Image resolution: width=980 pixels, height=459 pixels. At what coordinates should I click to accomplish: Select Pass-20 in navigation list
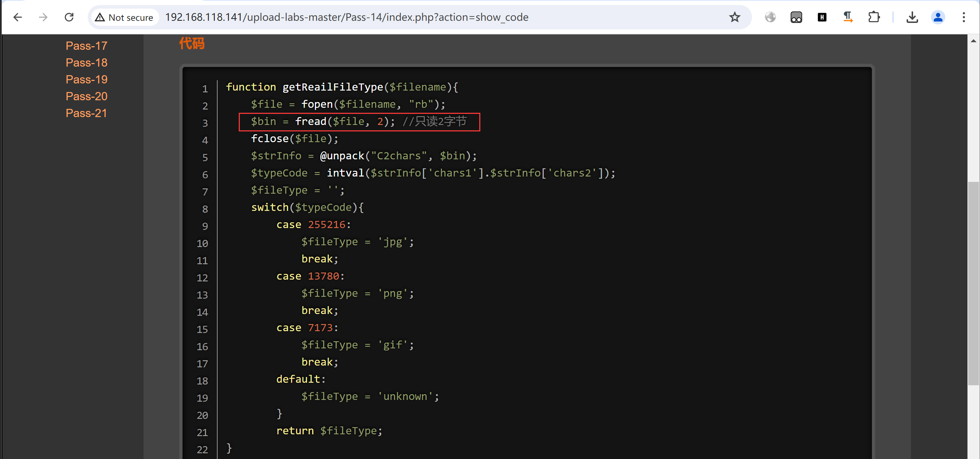tap(86, 96)
